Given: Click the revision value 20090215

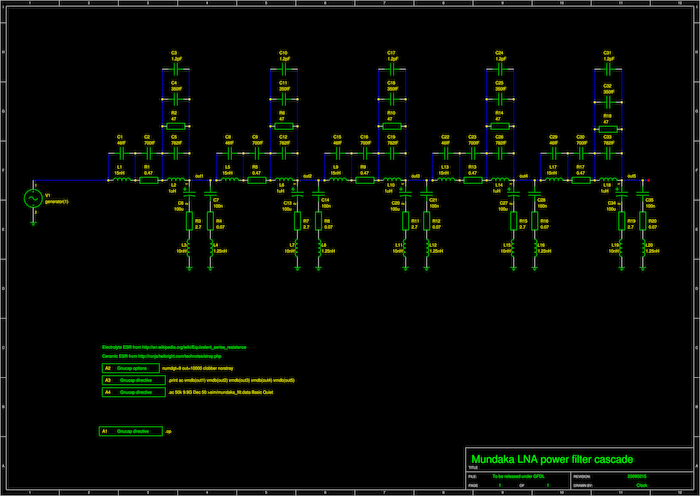Looking at the screenshot, I should tap(637, 477).
